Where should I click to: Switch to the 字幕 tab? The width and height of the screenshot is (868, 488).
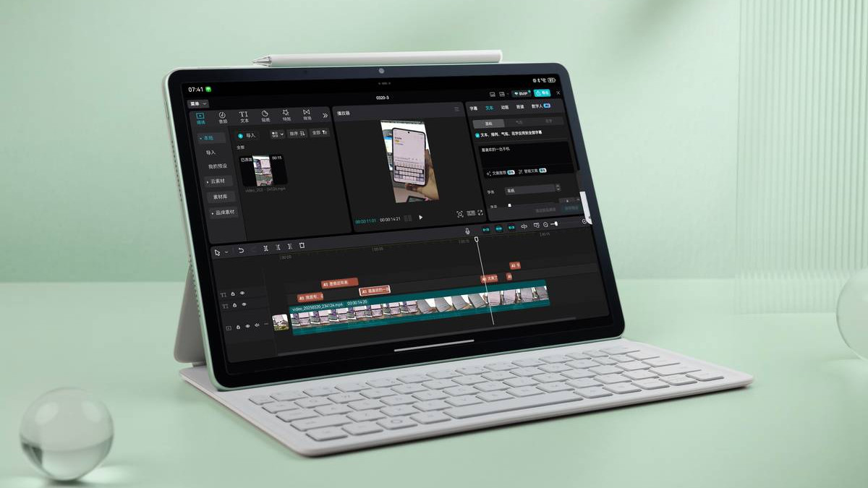474,108
